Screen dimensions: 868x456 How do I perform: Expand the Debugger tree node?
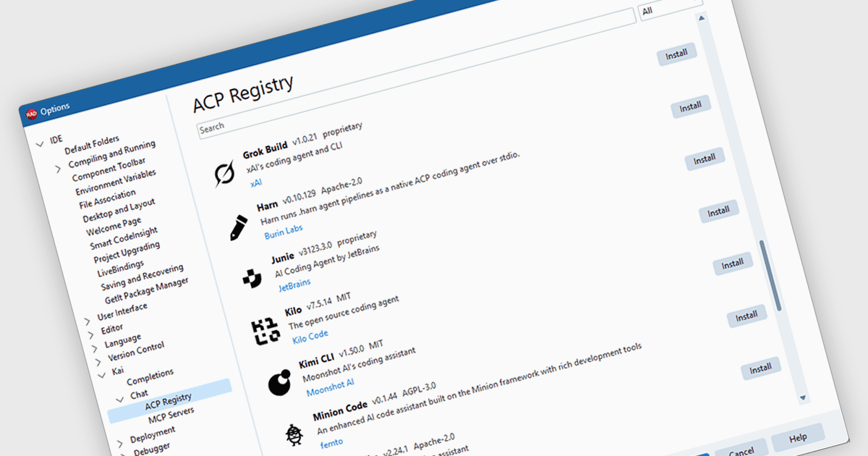(124, 454)
